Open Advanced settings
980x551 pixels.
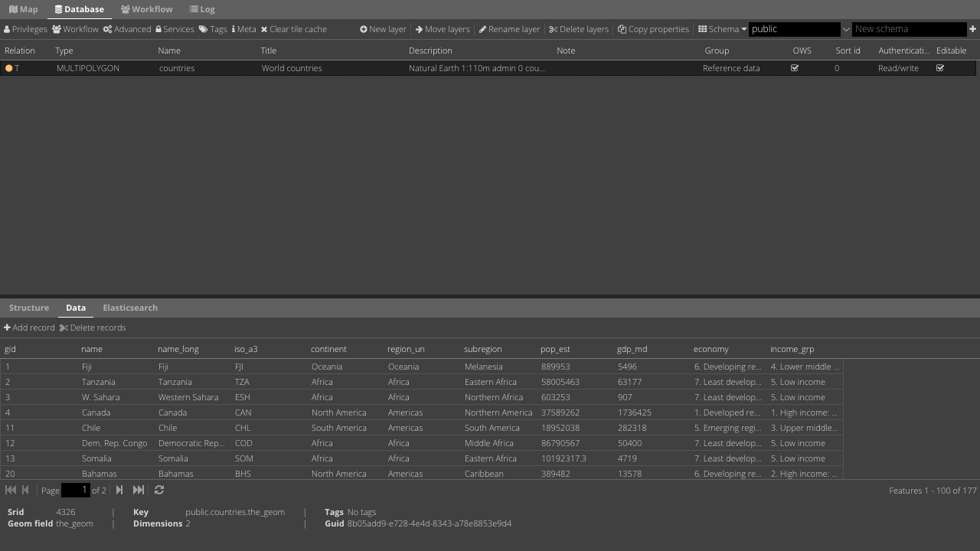(127, 29)
